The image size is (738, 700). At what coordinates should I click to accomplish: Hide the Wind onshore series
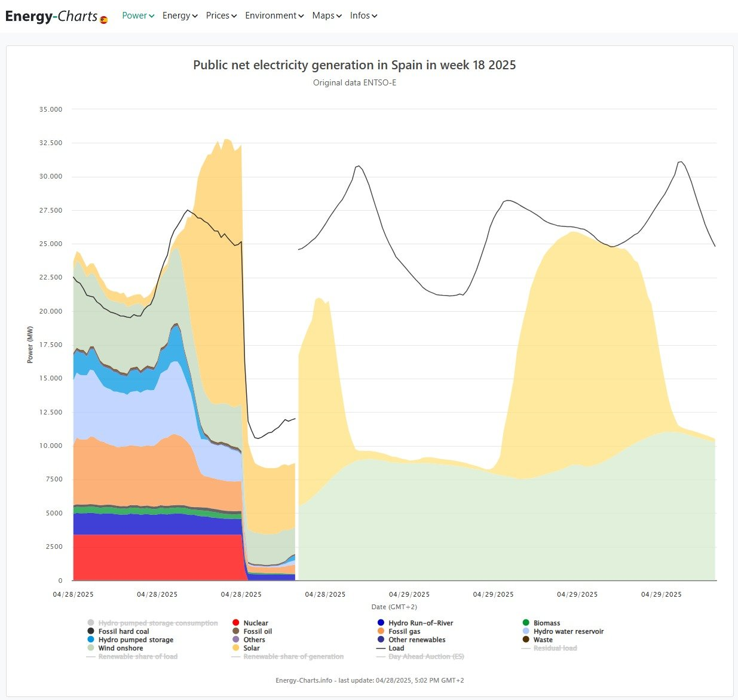point(120,648)
